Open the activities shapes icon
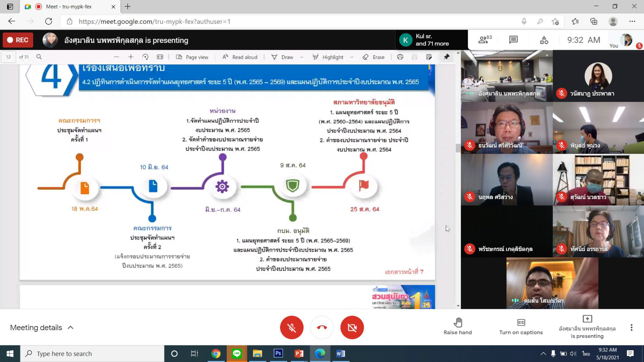 tap(544, 40)
